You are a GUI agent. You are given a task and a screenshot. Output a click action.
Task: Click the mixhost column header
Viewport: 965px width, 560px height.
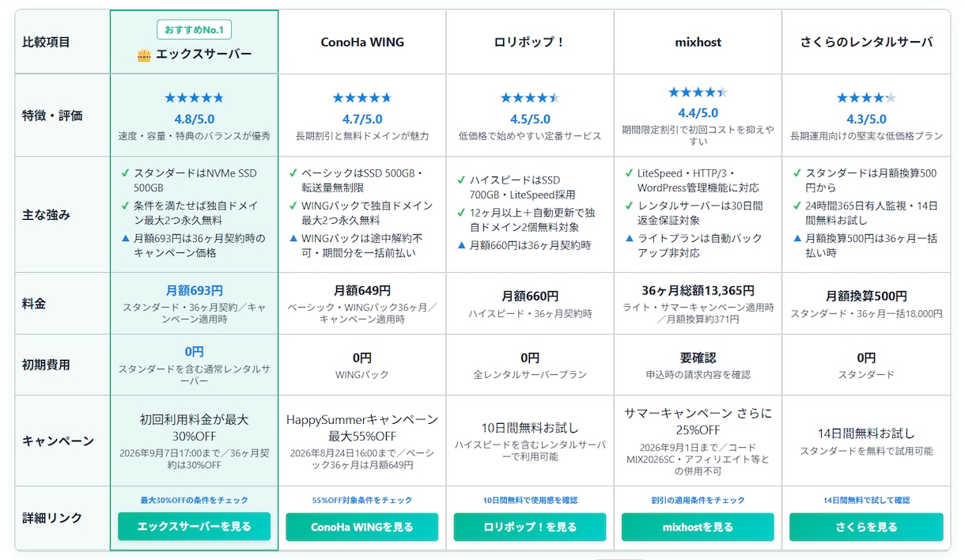[698, 42]
